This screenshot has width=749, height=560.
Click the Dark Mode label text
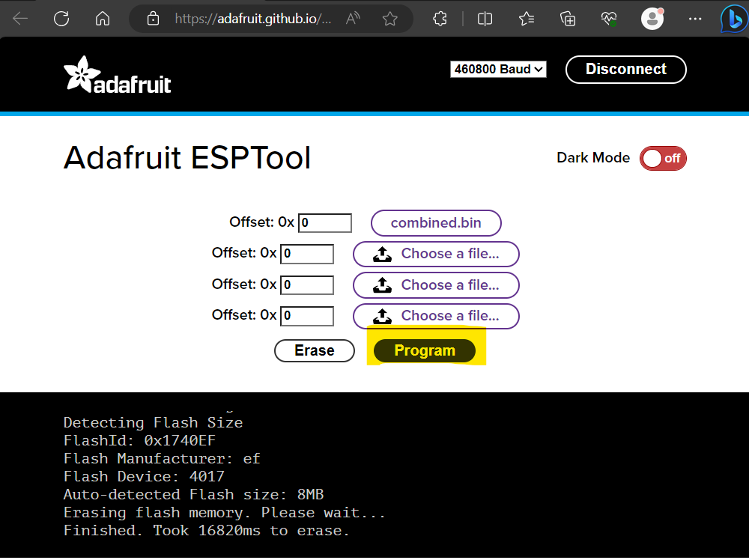593,158
